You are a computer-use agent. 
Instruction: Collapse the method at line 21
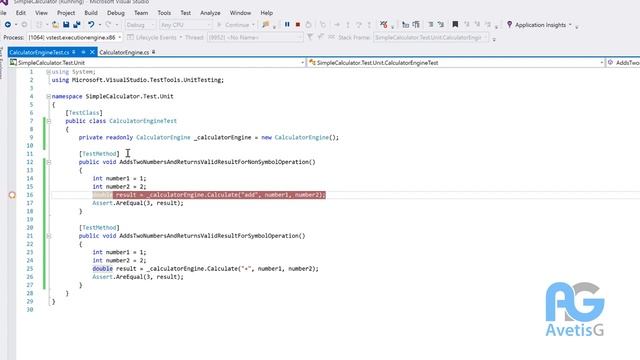pos(49,236)
